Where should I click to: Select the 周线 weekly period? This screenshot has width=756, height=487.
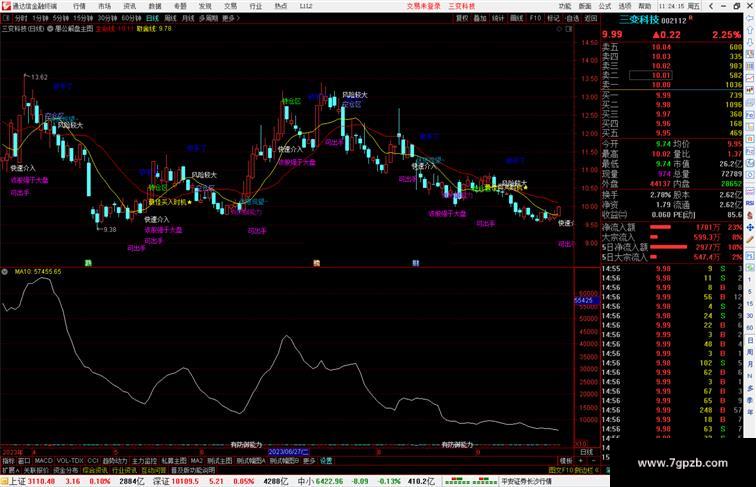(170, 18)
